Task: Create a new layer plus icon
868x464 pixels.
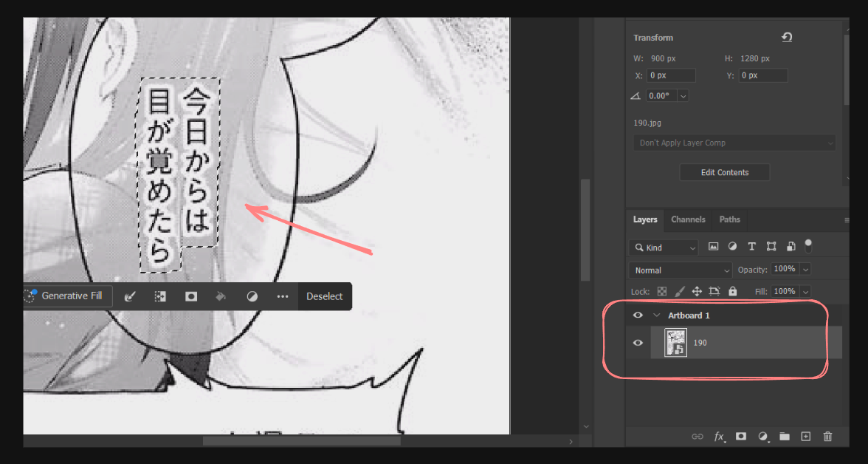Action: (806, 437)
